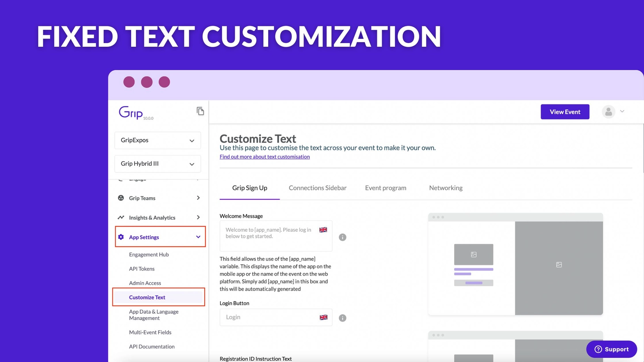Open API Documentation in the sidebar
The width and height of the screenshot is (644, 362).
click(152, 347)
